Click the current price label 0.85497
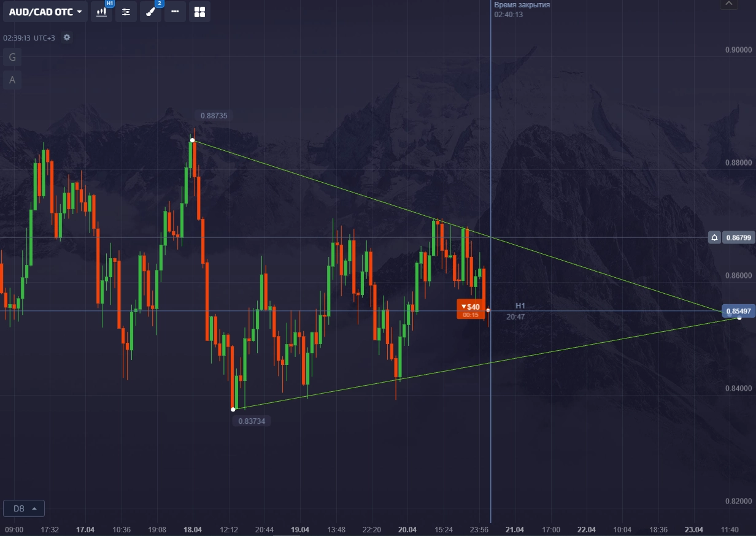The width and height of the screenshot is (756, 536). (x=739, y=311)
